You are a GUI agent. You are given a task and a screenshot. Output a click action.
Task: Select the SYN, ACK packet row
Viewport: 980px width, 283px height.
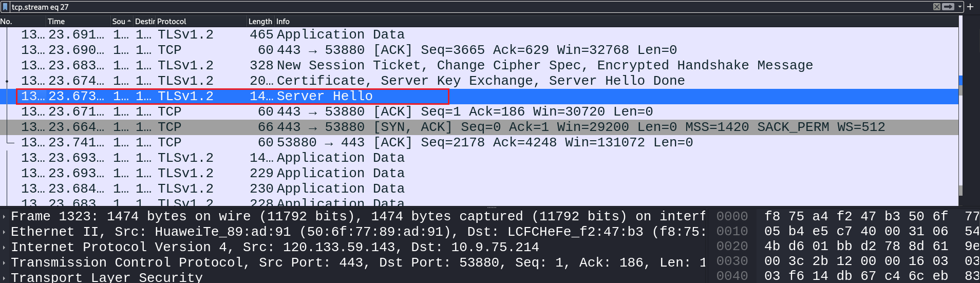(x=462, y=127)
